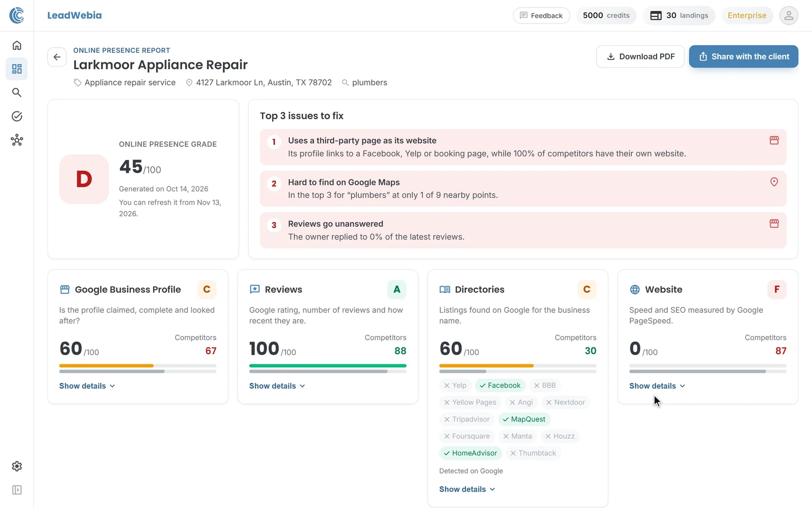This screenshot has height=508, width=812.
Task: Click storefront icon on third-party website issue
Action: coord(774,140)
